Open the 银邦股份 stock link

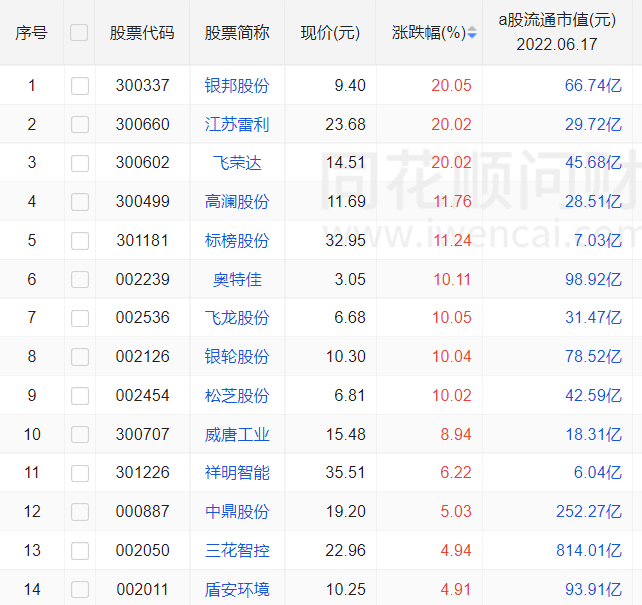(x=237, y=86)
